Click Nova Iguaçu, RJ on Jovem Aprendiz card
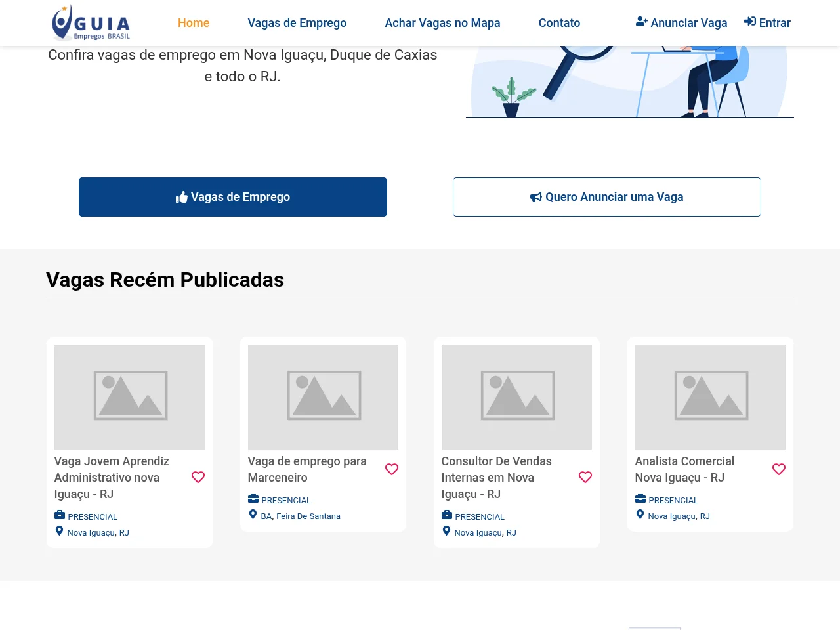Image resolution: width=840 pixels, height=630 pixels. click(98, 533)
